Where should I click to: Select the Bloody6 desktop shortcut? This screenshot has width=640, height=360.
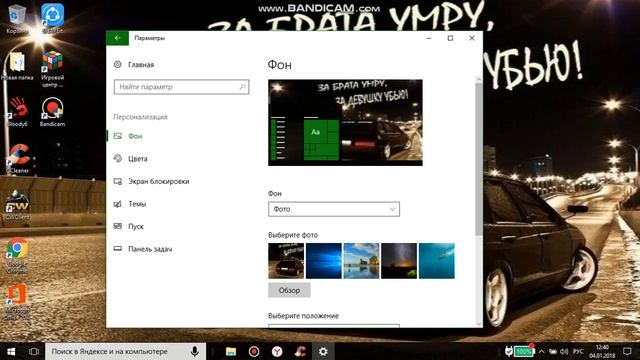17,112
